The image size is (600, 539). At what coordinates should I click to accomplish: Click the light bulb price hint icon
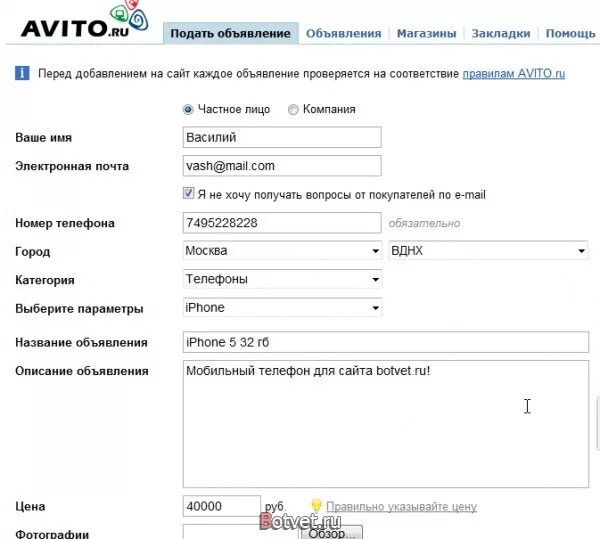point(316,506)
